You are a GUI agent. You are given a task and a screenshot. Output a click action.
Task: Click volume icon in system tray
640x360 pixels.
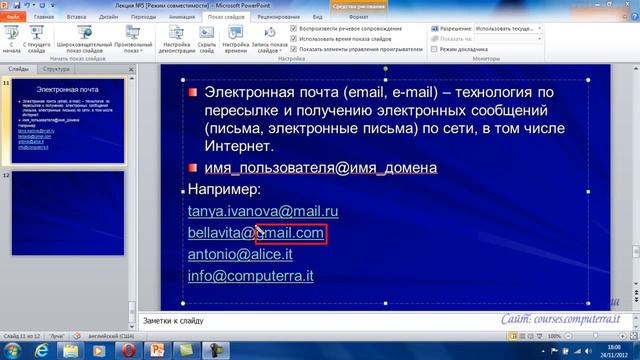click(x=588, y=351)
